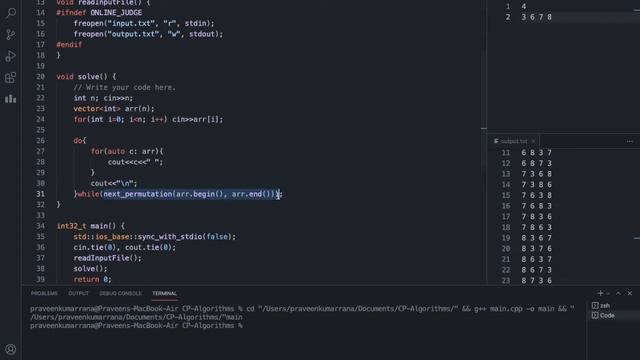Click output line 15 '7 6 3 8'
This screenshot has width=640, height=360.
[x=536, y=195]
